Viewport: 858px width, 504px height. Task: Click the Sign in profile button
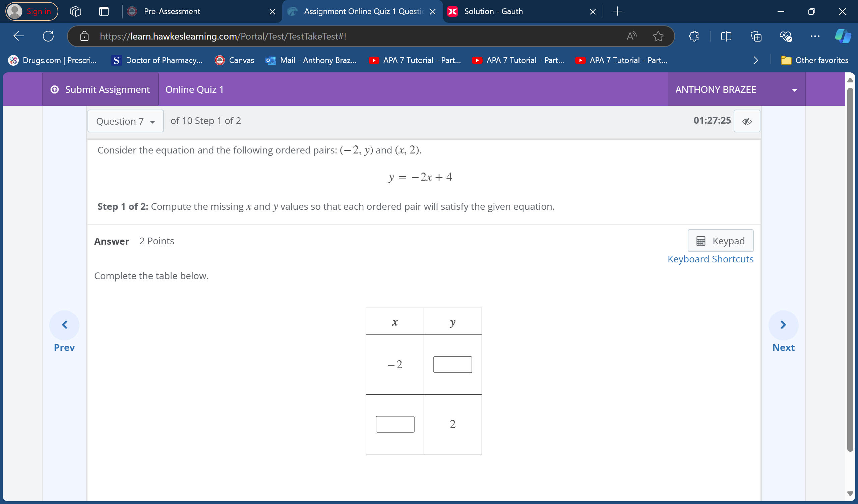click(x=32, y=11)
